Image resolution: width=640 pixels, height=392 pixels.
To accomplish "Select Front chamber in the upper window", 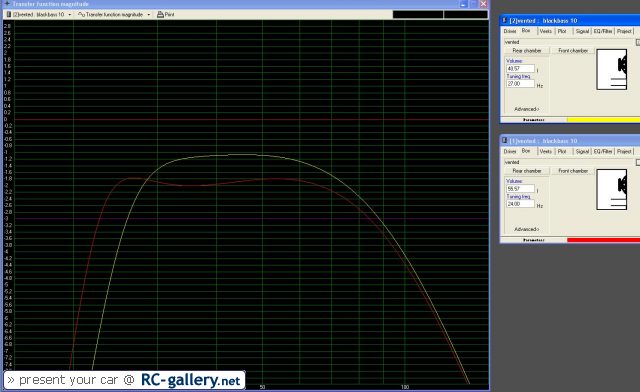I will (x=573, y=51).
